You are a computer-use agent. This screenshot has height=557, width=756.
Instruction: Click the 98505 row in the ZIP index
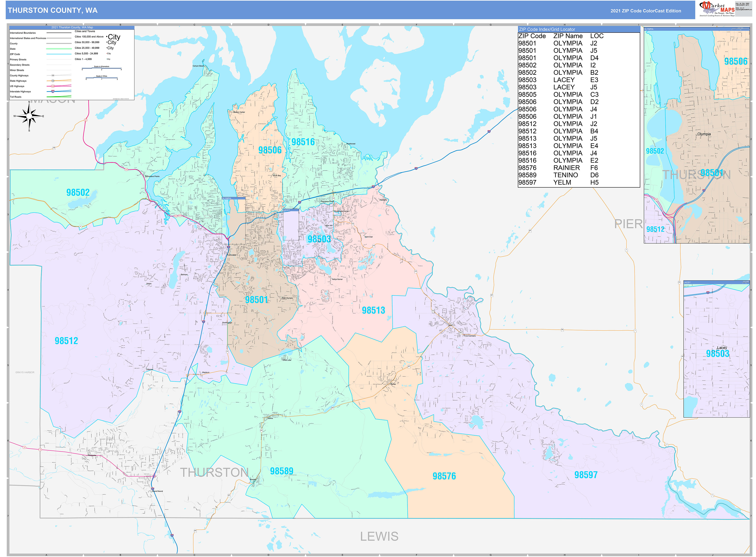pyautogui.click(x=579, y=95)
